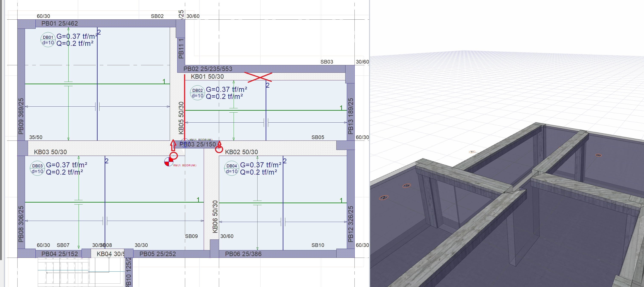Select wall label PB01 25/462

tap(60, 23)
